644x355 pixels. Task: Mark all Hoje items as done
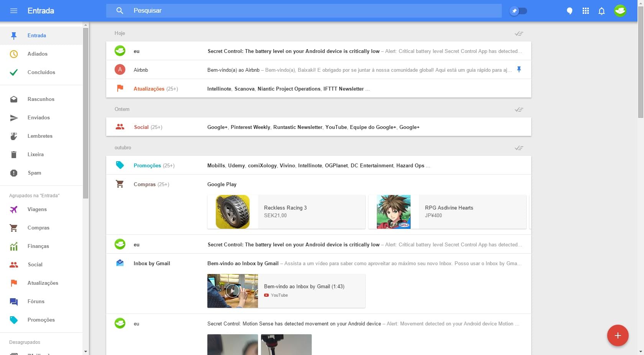[519, 34]
